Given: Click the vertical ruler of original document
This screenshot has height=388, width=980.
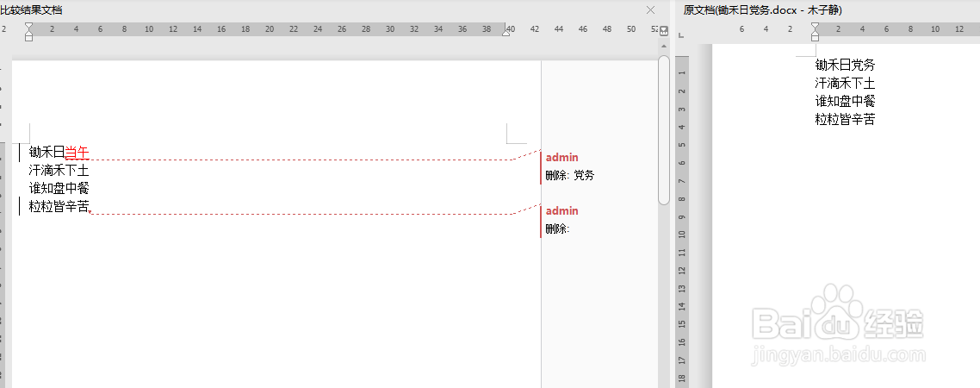Looking at the screenshot, I should (x=682, y=222).
